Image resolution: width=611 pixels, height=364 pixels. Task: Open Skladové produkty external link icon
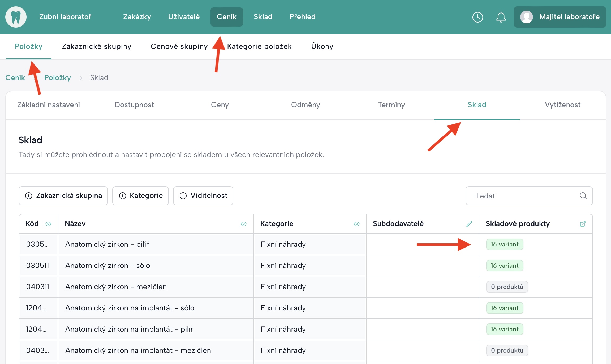pyautogui.click(x=583, y=224)
